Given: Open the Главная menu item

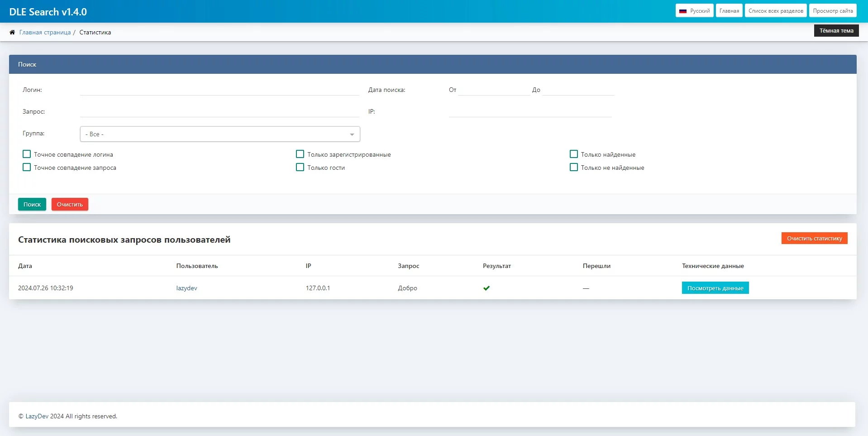Looking at the screenshot, I should 729,11.
